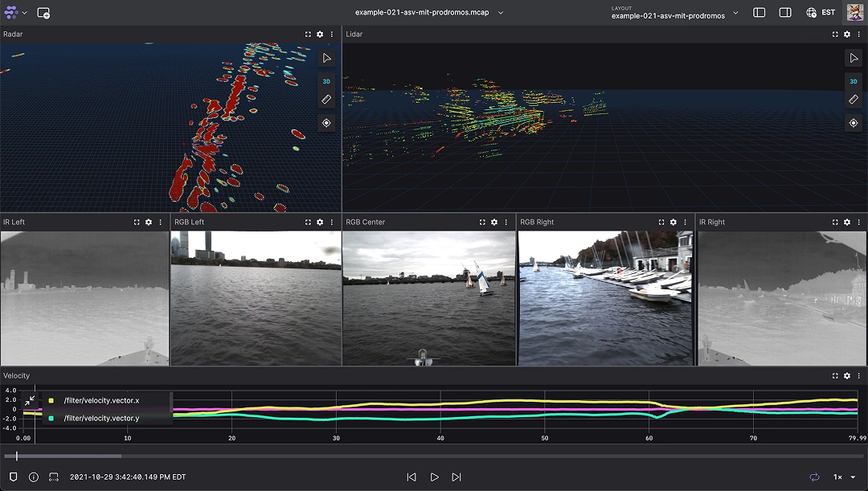868x491 pixels.
Task: Switch the Lidar panel using the 3D toggle
Action: point(854,81)
